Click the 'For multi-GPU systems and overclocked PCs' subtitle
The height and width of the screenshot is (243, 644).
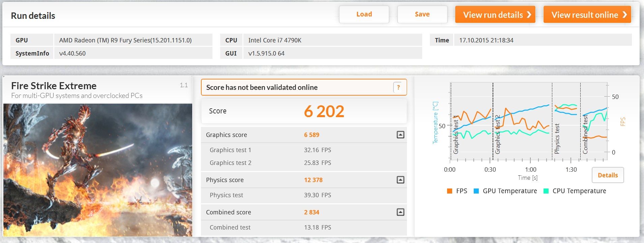pos(77,96)
